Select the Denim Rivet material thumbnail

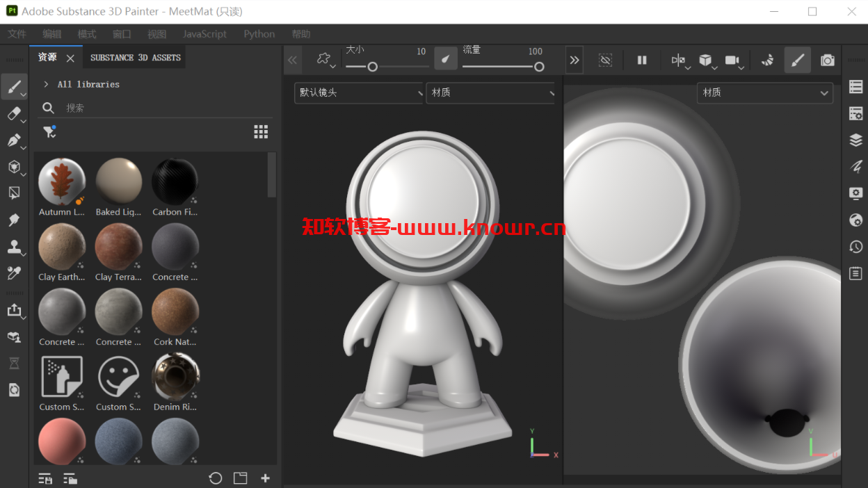[175, 376]
